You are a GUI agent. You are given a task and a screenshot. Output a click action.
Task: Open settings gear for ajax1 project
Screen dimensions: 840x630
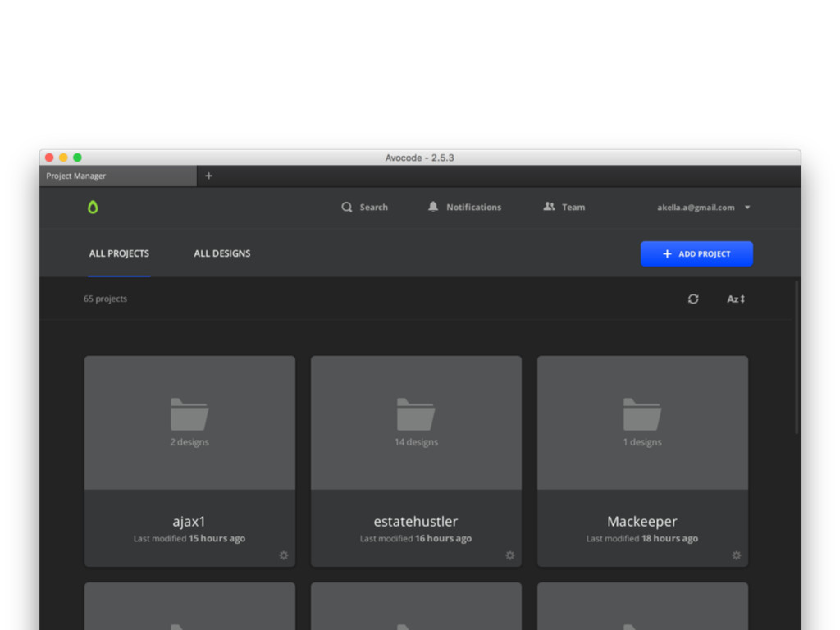tap(284, 555)
